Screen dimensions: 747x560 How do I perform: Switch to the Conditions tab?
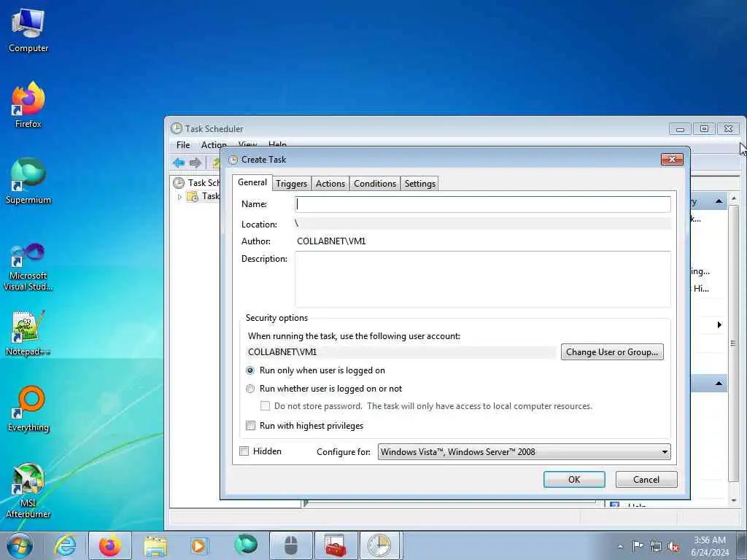click(375, 183)
